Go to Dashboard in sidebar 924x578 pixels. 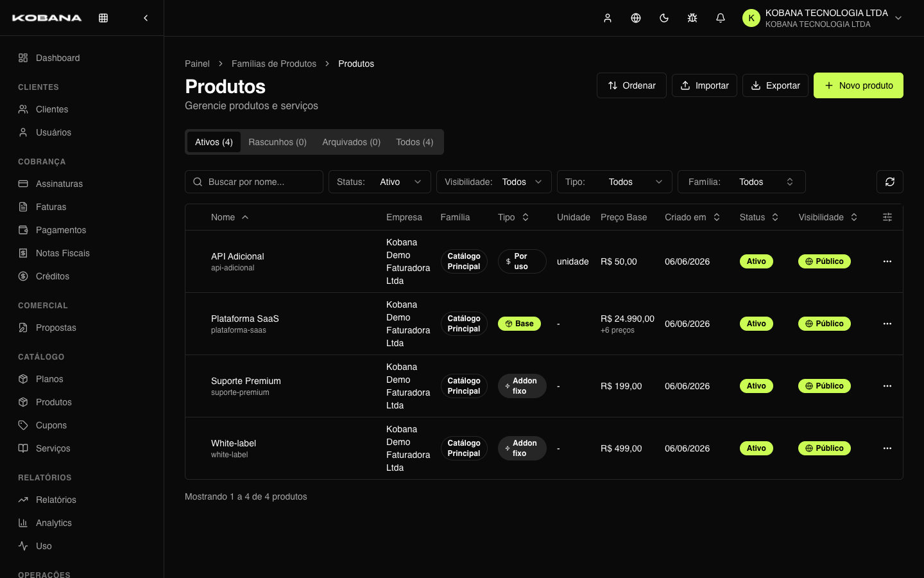click(82, 58)
